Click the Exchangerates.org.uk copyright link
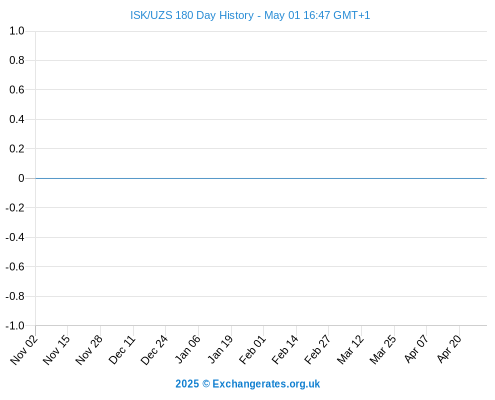495x400 pixels. pyautogui.click(x=248, y=384)
